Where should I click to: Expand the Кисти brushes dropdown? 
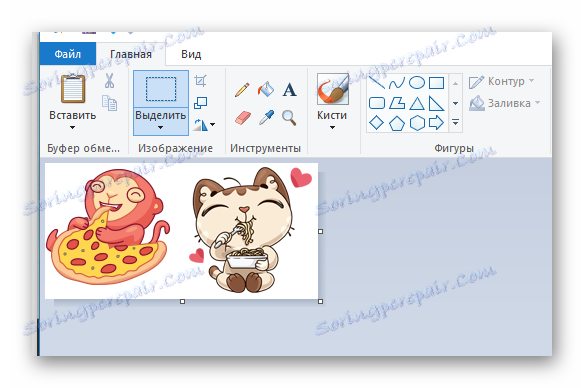pos(332,127)
